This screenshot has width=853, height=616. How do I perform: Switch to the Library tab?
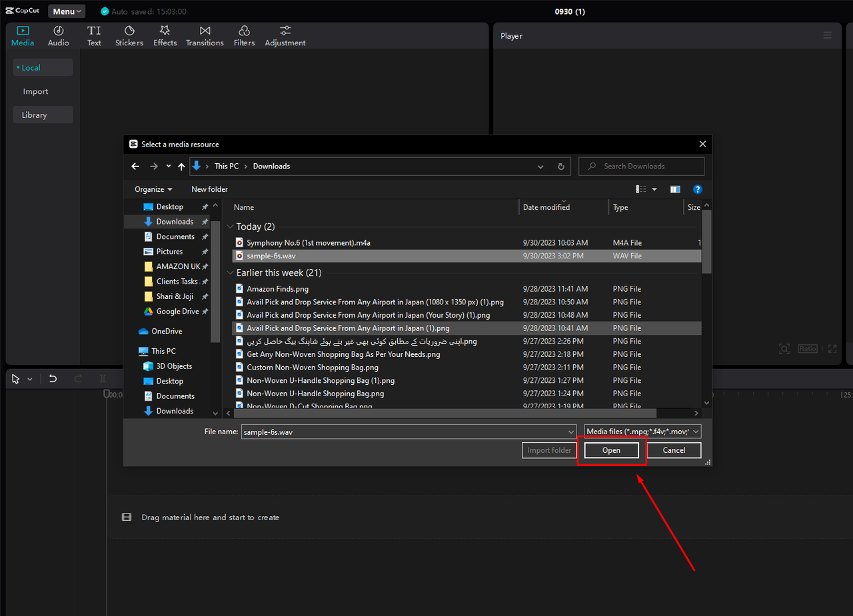coord(34,114)
